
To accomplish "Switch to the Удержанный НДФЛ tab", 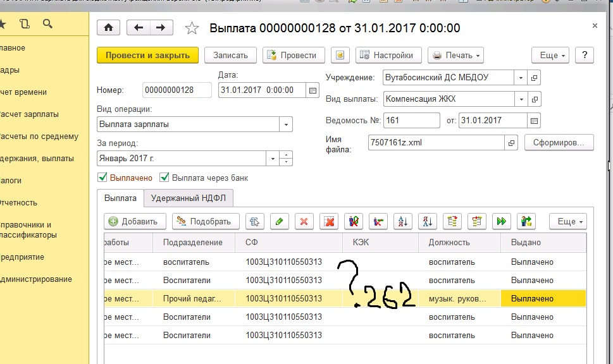I will 189,198.
